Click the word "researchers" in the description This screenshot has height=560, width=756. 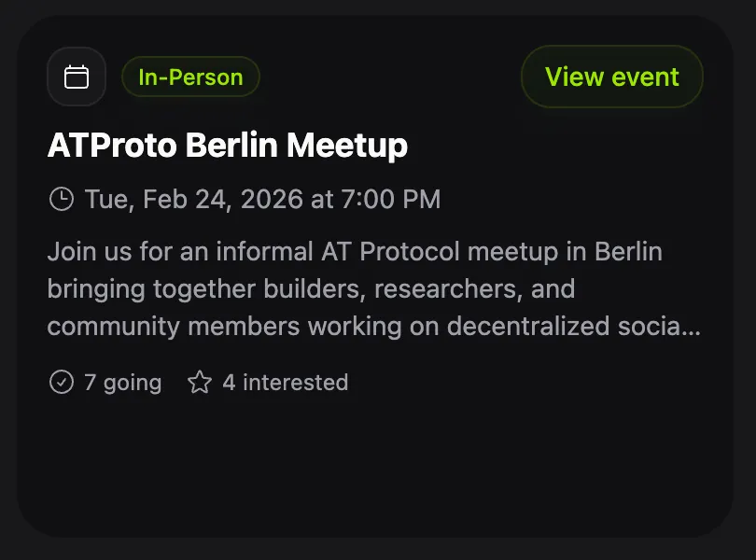click(445, 289)
